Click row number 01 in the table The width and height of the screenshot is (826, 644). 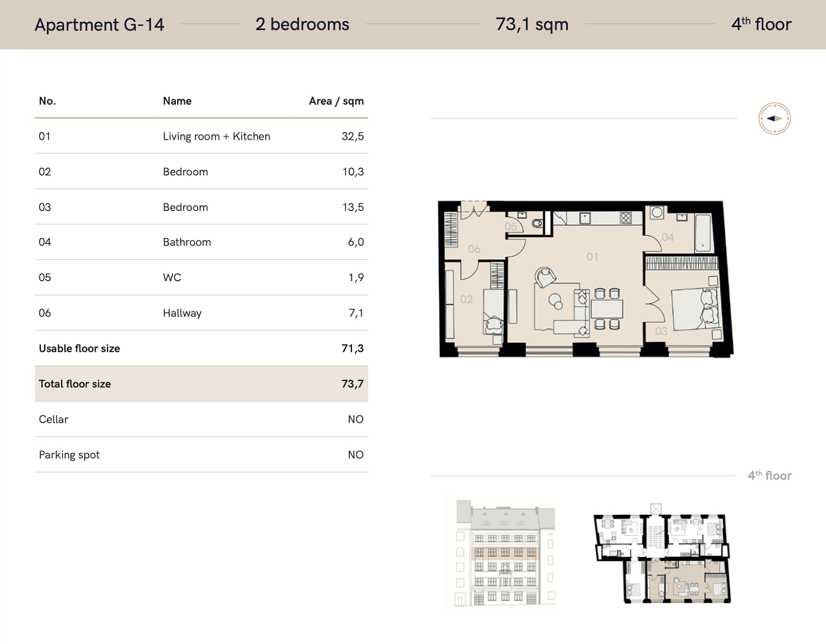[45, 136]
